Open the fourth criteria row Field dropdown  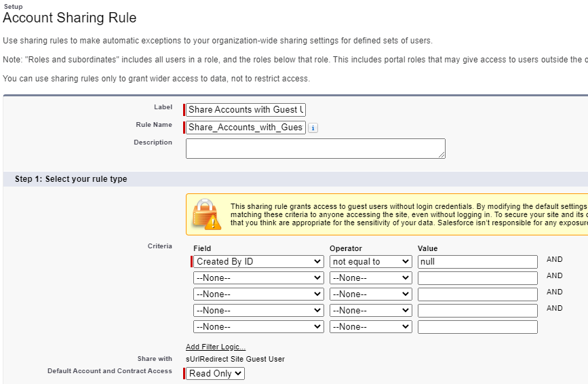tap(258, 310)
